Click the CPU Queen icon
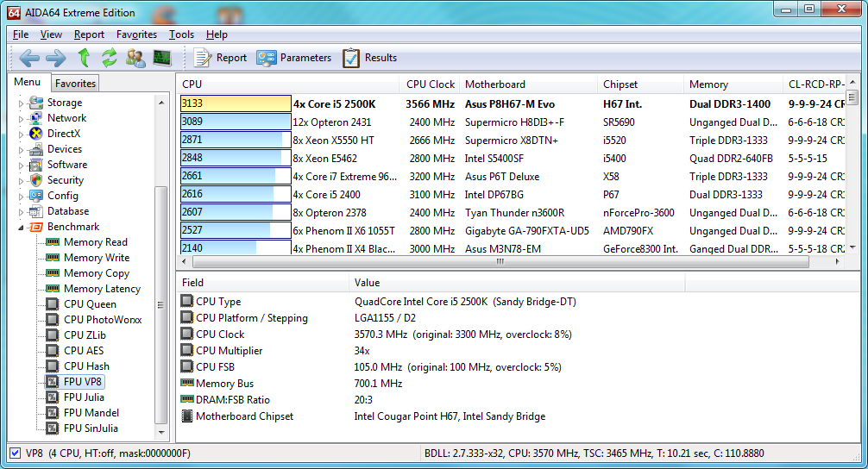Image resolution: width=868 pixels, height=469 pixels. click(53, 303)
